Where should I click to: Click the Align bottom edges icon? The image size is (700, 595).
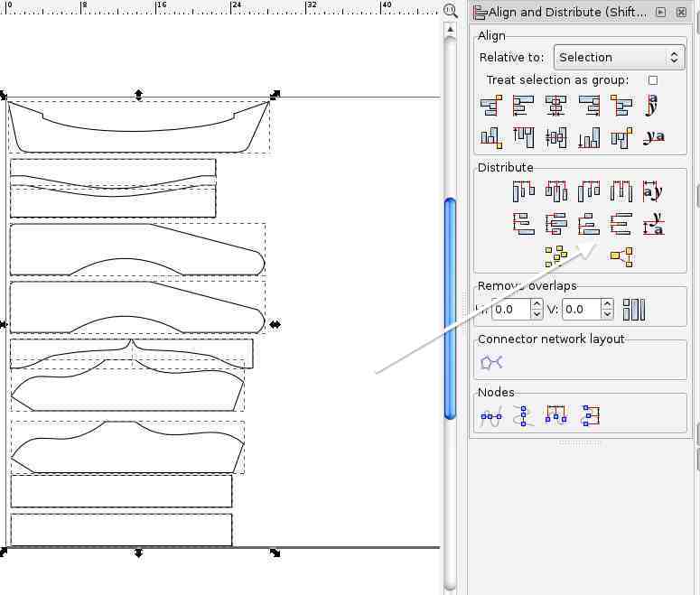(589, 137)
